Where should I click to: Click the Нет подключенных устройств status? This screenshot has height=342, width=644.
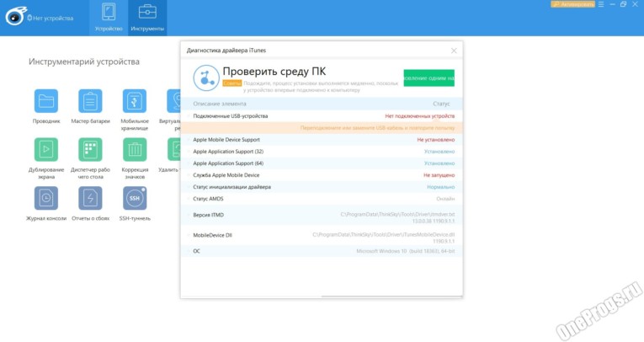pyautogui.click(x=420, y=116)
